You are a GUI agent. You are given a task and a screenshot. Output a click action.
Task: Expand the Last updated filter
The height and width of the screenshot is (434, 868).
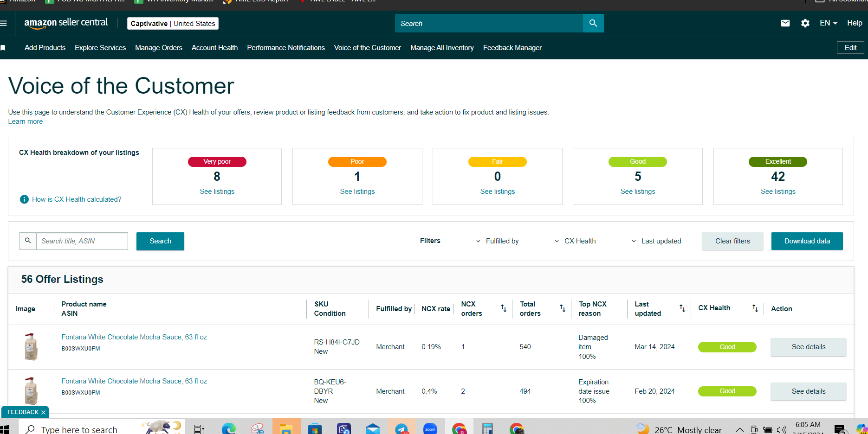click(x=656, y=241)
